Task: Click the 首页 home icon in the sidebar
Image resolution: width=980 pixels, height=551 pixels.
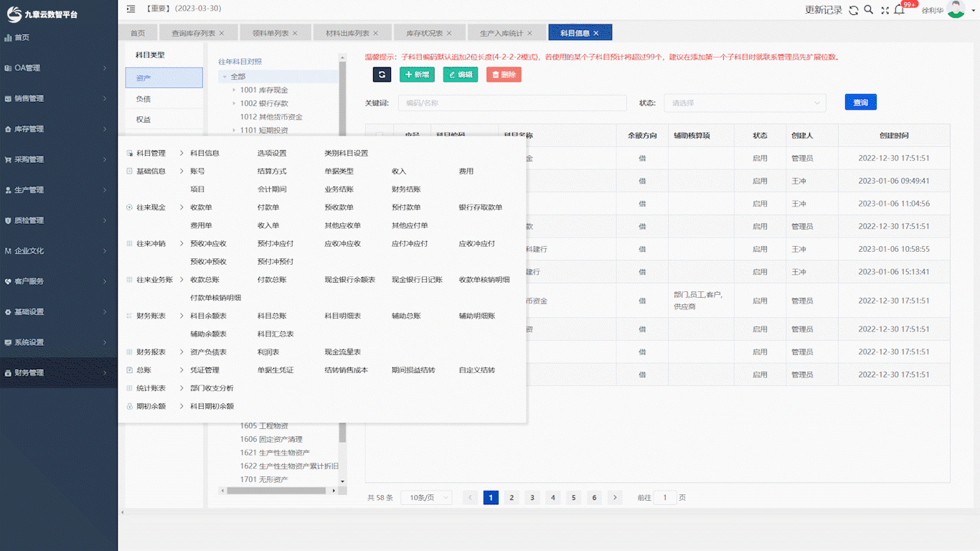Action: [x=8, y=37]
